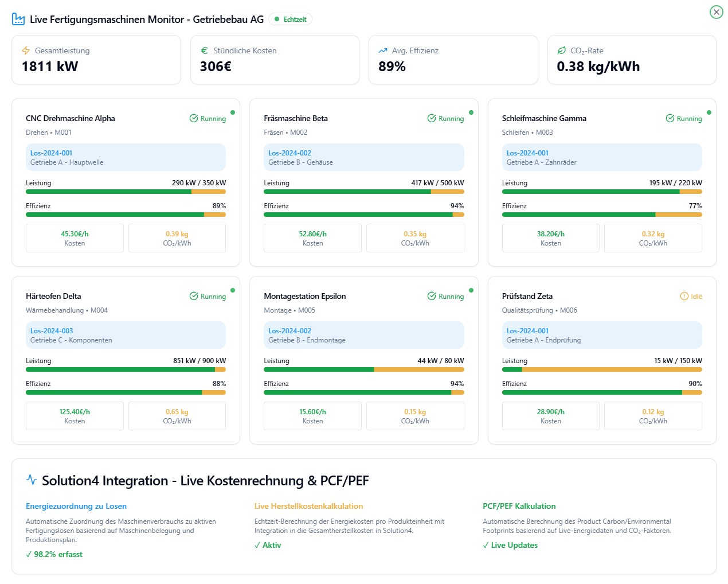Click the factory chart icon in header

(18, 20)
